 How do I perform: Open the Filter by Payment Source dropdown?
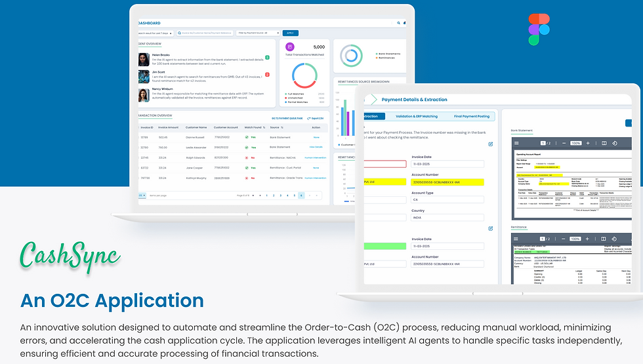(258, 33)
